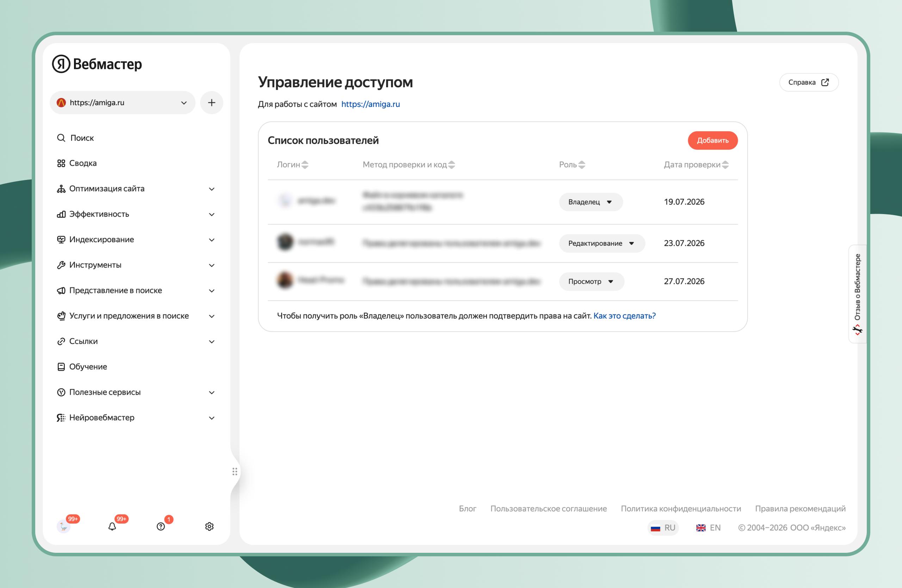Expand the Оптимизация сайта chevron
902x588 pixels.
[x=212, y=189]
